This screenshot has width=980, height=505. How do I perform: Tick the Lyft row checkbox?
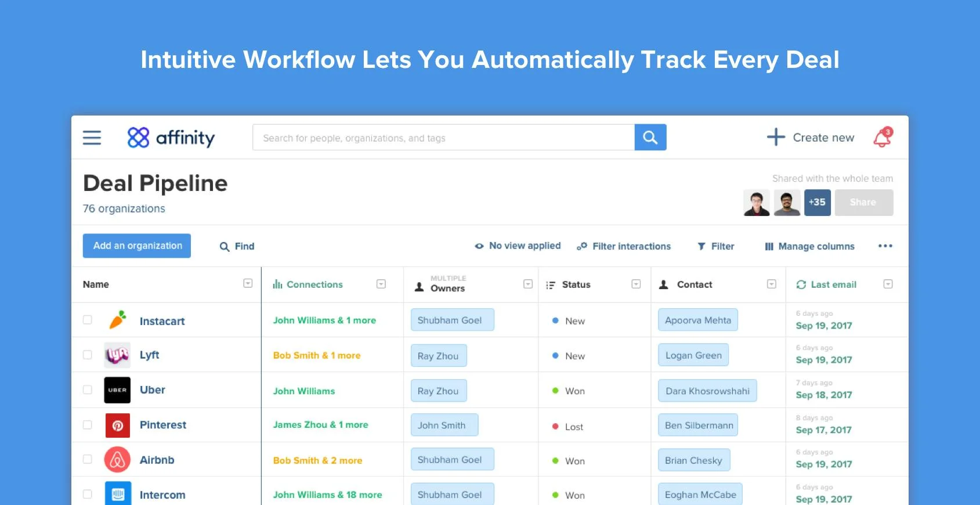pos(88,355)
